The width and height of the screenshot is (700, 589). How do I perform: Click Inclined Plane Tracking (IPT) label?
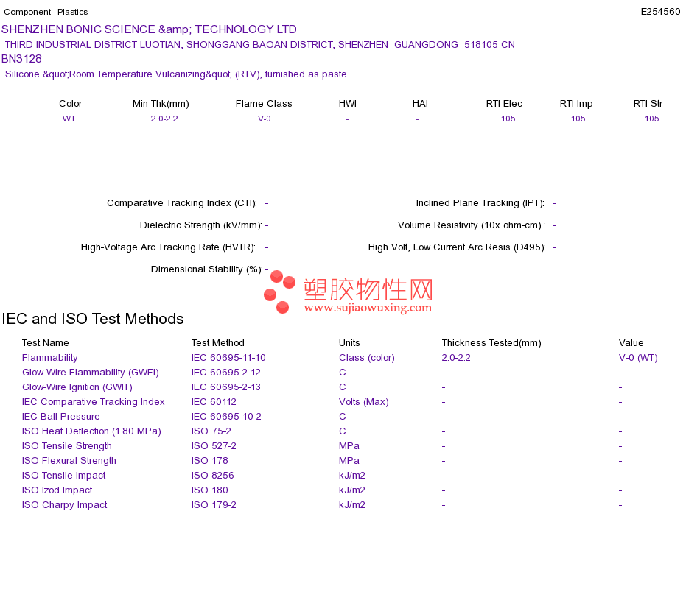[480, 203]
